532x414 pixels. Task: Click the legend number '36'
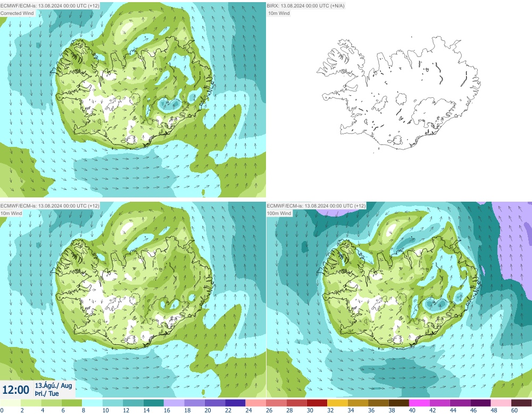(x=371, y=410)
